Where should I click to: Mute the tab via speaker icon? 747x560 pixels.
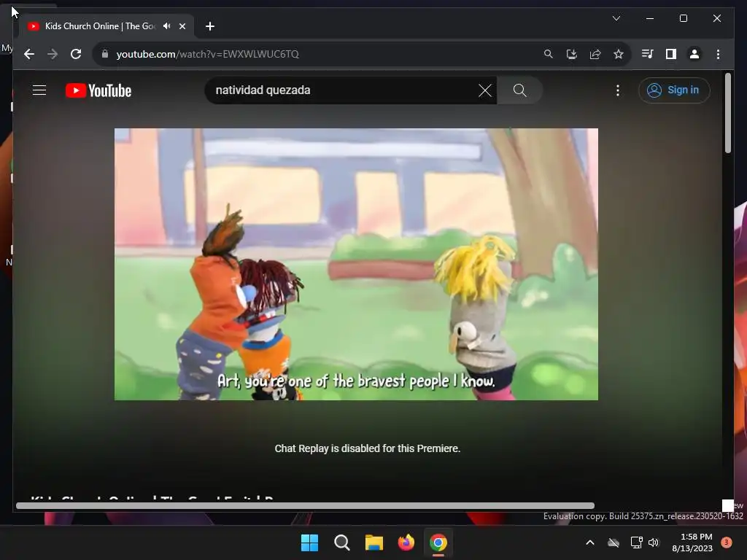pyautogui.click(x=167, y=26)
